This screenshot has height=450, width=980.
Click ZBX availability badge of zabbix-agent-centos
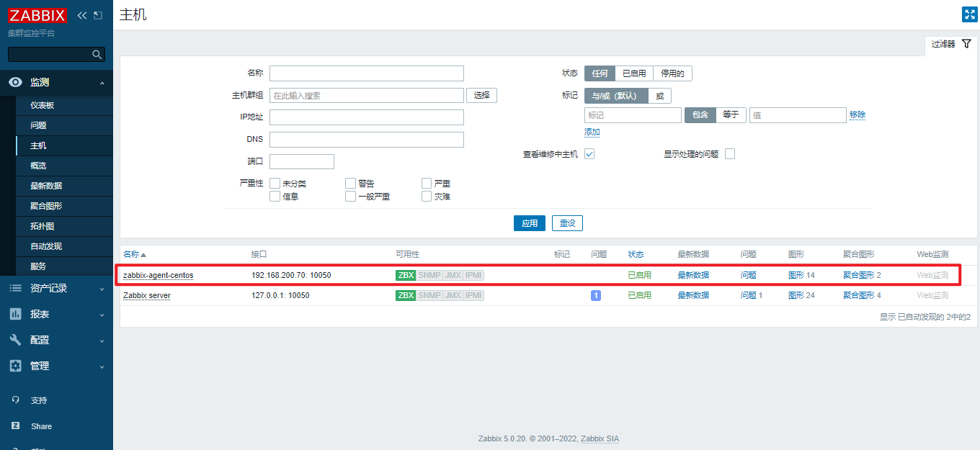(406, 275)
